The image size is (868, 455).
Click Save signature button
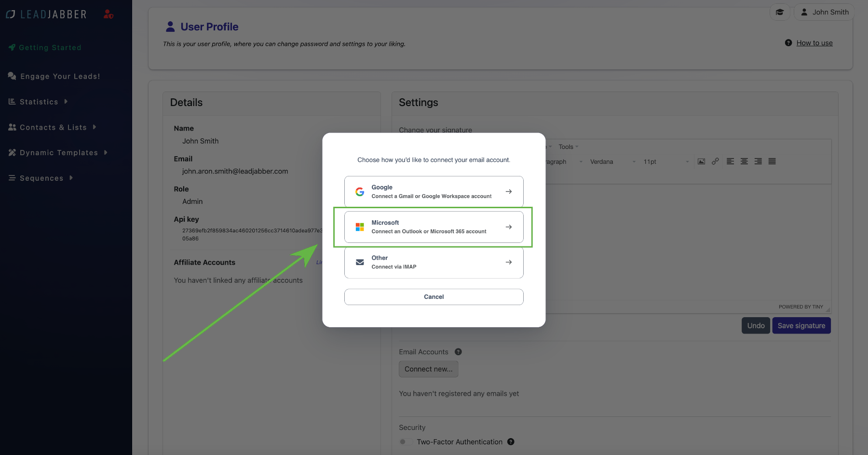pos(801,325)
